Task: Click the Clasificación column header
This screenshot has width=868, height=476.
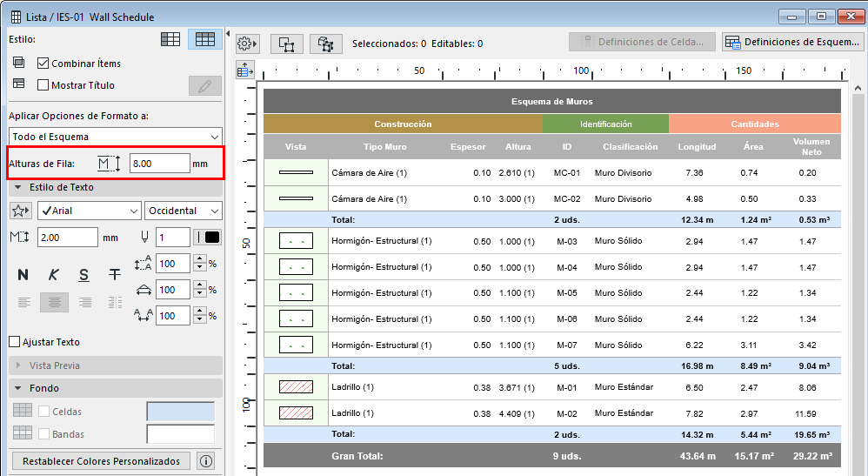Action: [630, 147]
